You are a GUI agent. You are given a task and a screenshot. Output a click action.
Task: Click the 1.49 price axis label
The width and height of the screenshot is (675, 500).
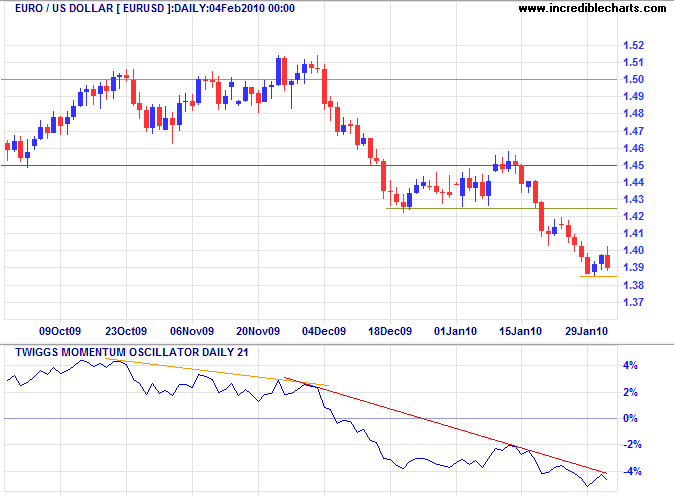click(634, 96)
